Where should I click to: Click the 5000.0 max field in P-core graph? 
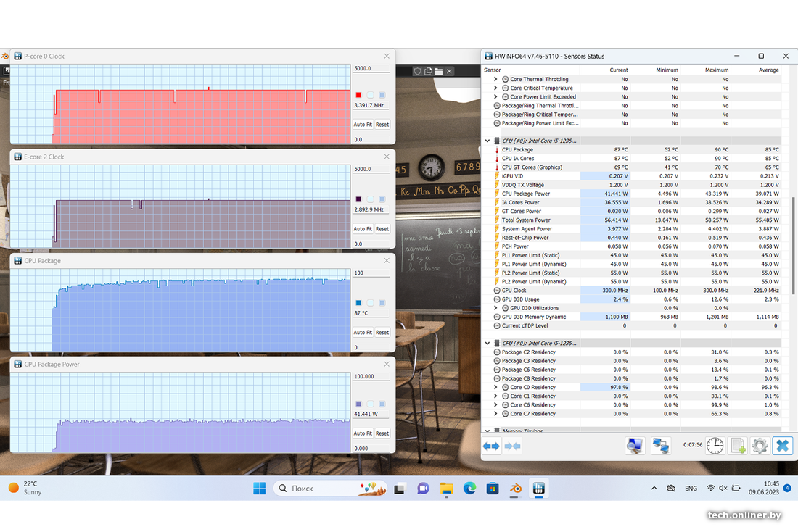(371, 69)
